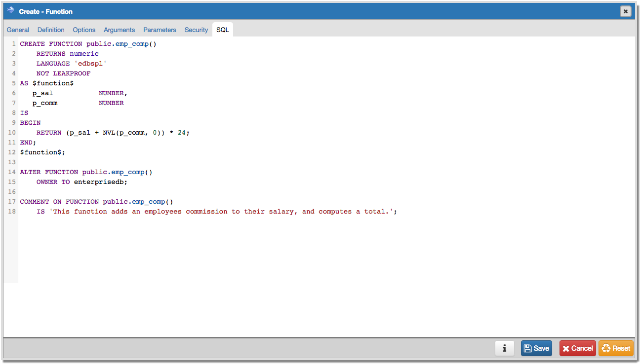Screen dimensions: 641x364
Task: Open the Parameters tab
Action: pos(160,30)
